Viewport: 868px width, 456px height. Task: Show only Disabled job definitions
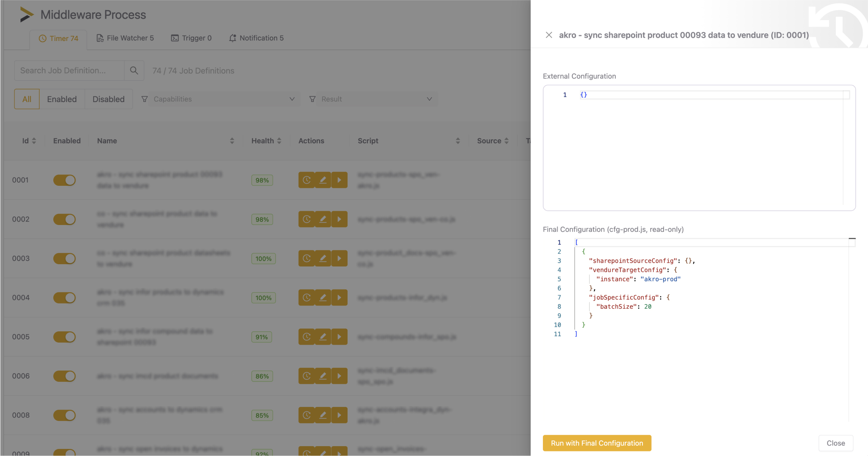[x=108, y=99]
